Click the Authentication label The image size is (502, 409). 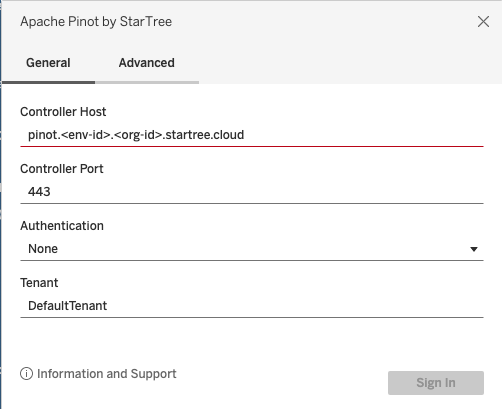[62, 226]
